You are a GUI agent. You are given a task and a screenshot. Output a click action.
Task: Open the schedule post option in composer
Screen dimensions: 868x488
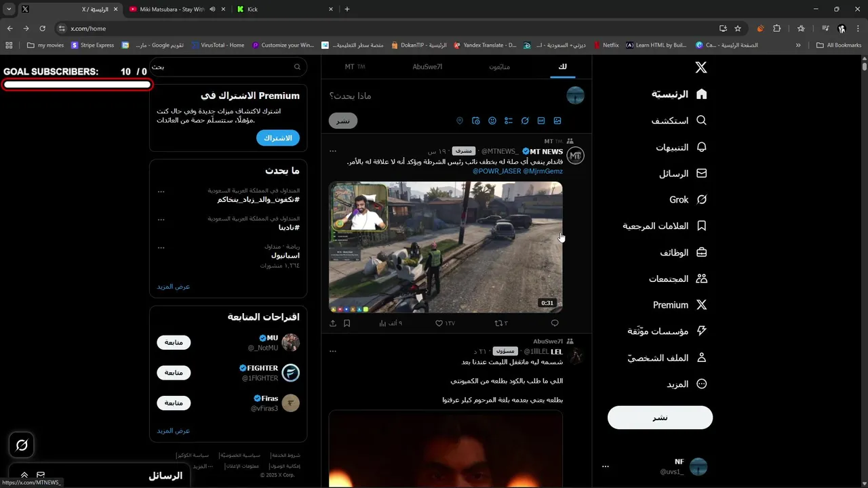coord(476,121)
